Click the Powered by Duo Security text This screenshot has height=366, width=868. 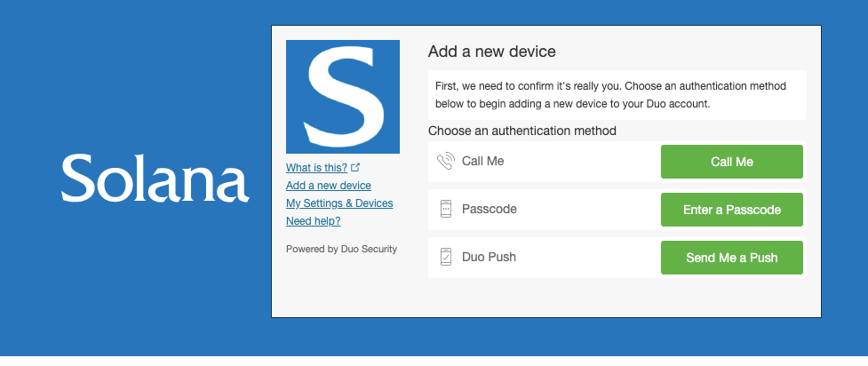341,249
